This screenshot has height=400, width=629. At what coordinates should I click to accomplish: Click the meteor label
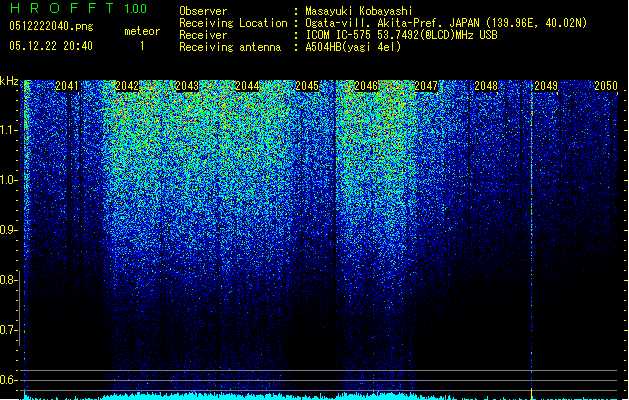point(142,31)
